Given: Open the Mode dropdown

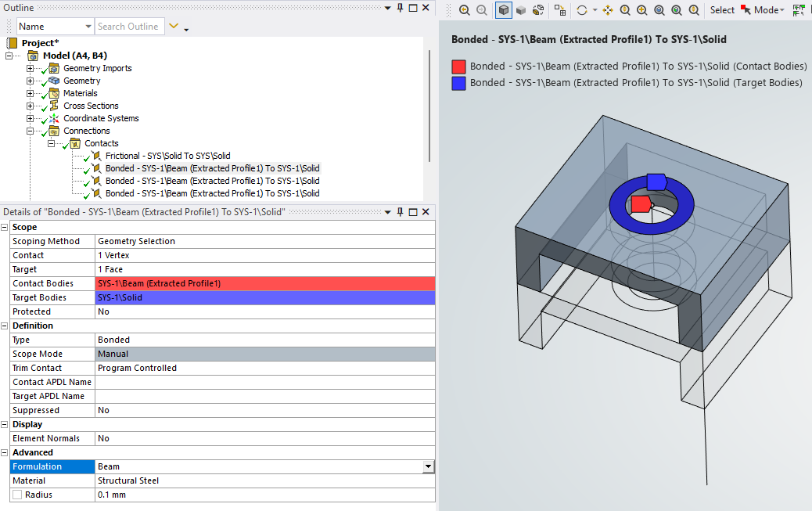Looking at the screenshot, I should click(x=769, y=10).
